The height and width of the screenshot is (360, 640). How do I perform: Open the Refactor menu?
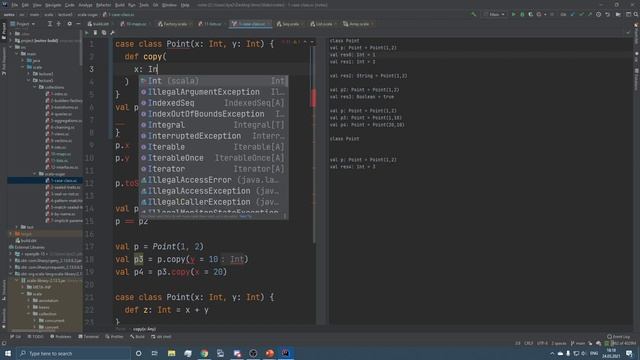tap(103, 5)
